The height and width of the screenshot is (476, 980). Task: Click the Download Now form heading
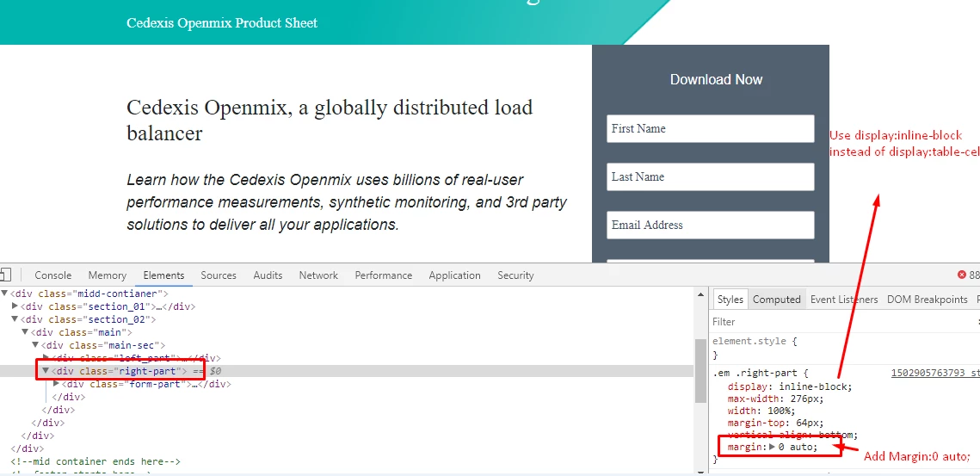(x=716, y=79)
